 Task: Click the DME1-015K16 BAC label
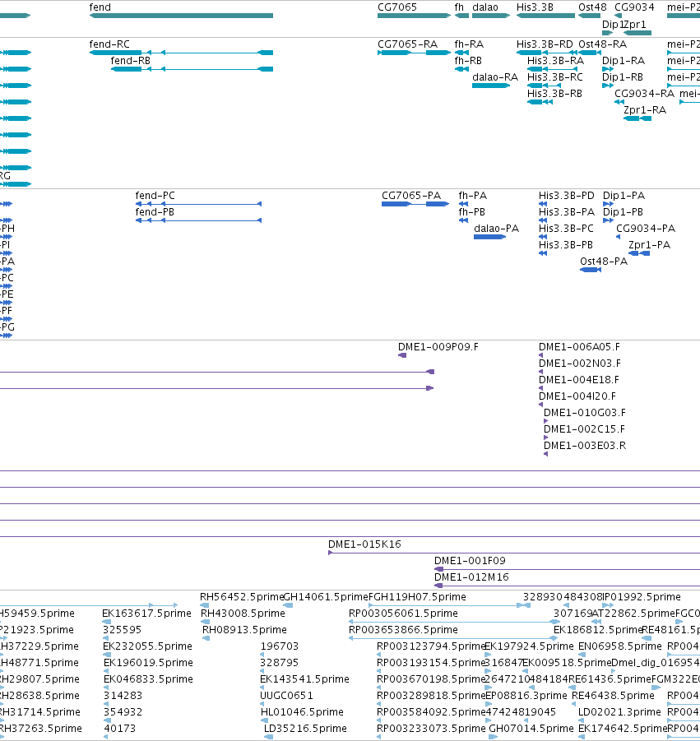pos(364,544)
